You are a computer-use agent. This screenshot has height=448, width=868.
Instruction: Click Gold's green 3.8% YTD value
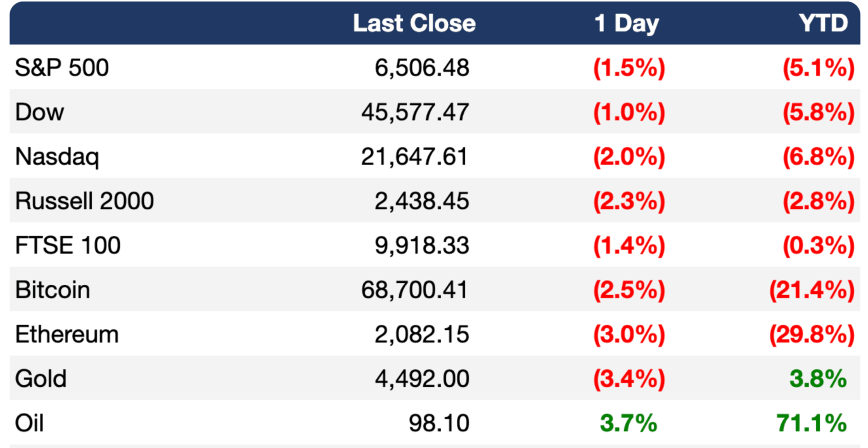[x=818, y=379]
